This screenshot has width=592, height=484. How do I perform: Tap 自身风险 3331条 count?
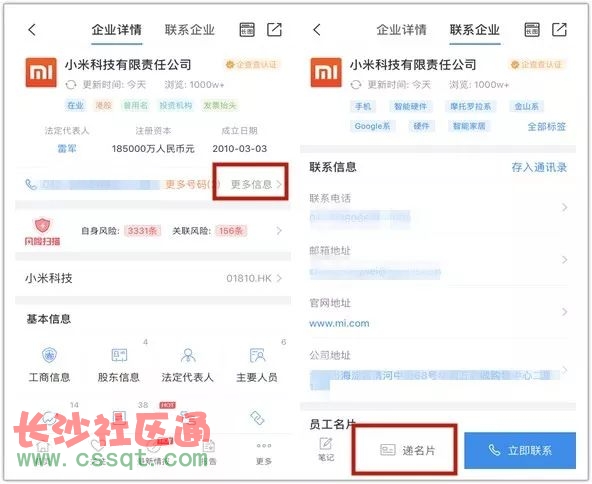[x=142, y=231]
